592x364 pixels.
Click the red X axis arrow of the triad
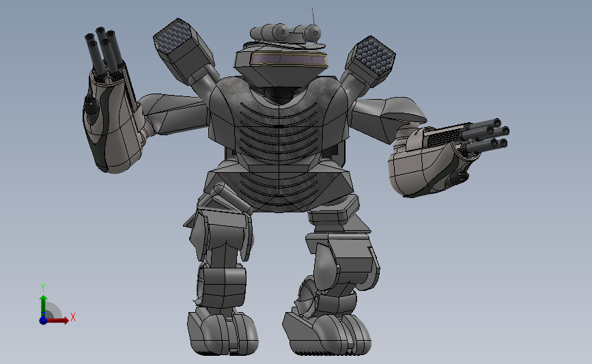(57, 320)
